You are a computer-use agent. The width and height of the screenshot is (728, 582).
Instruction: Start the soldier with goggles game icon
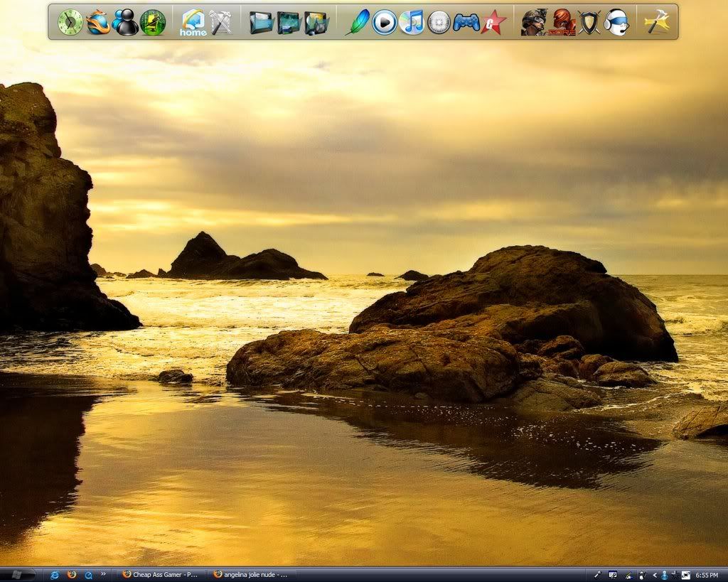click(x=534, y=22)
